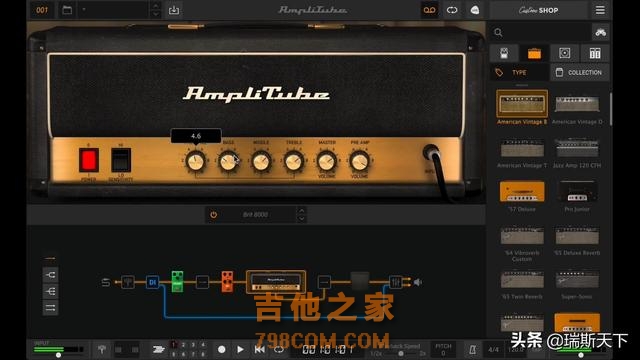Screen dimensions: 640x360
Task: Click the looper icon in top bar
Action: [452, 10]
